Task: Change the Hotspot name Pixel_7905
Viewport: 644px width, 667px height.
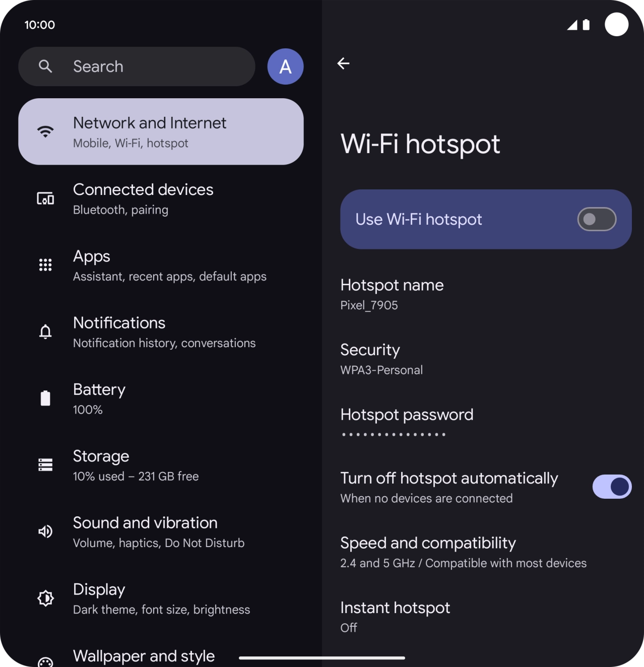Action: pyautogui.click(x=392, y=293)
